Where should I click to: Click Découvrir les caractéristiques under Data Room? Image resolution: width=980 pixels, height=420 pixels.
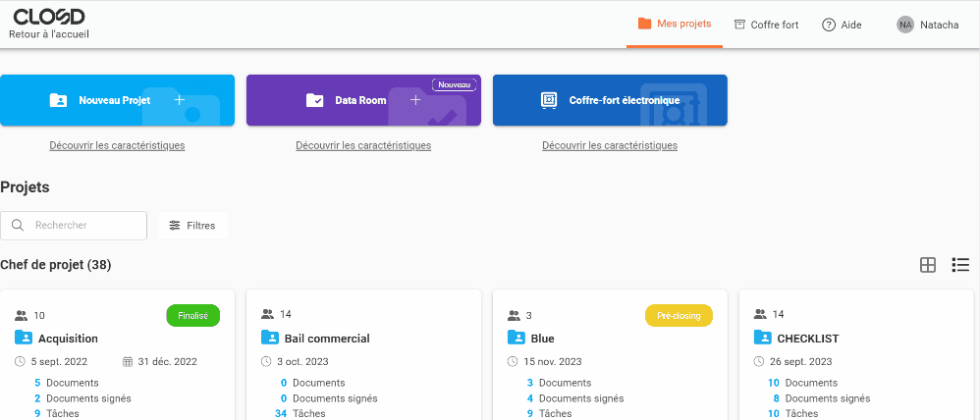(x=363, y=145)
